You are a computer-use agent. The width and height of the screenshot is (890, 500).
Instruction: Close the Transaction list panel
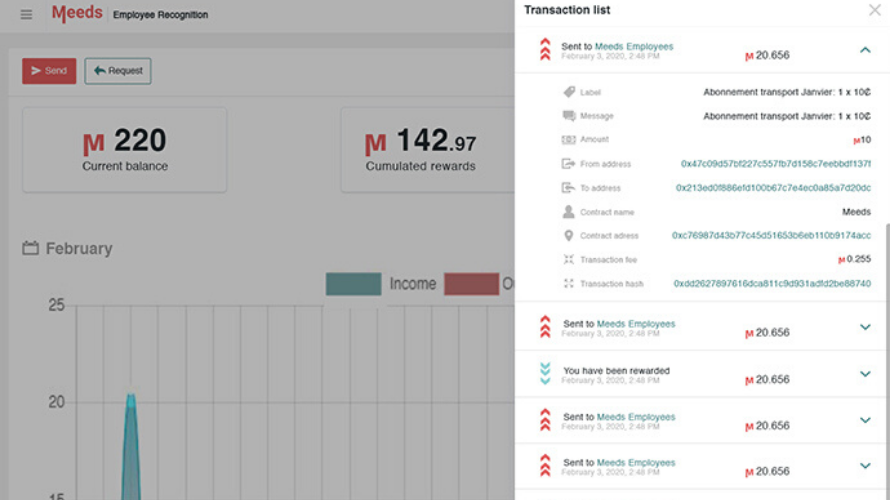coord(874,10)
